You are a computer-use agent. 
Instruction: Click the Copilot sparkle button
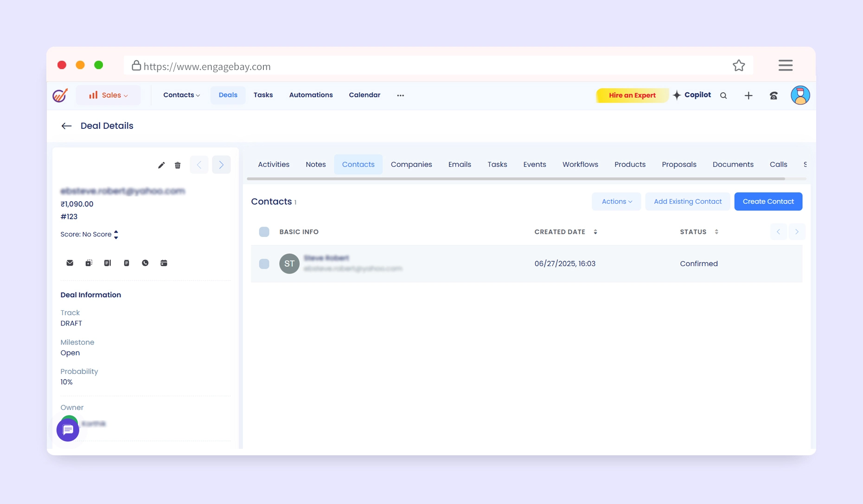click(692, 95)
